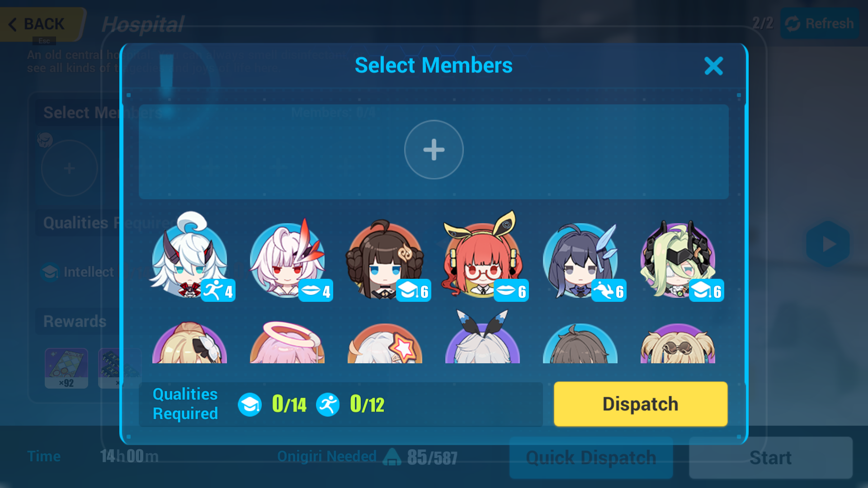Click the next arrow hexagon button
Image resolution: width=868 pixels, height=488 pixels.
pos(828,244)
